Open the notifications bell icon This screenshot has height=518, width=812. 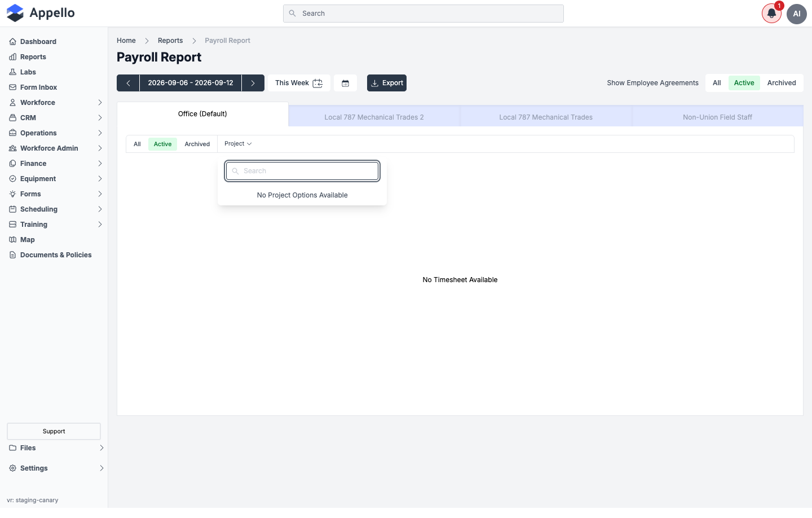pyautogui.click(x=771, y=14)
